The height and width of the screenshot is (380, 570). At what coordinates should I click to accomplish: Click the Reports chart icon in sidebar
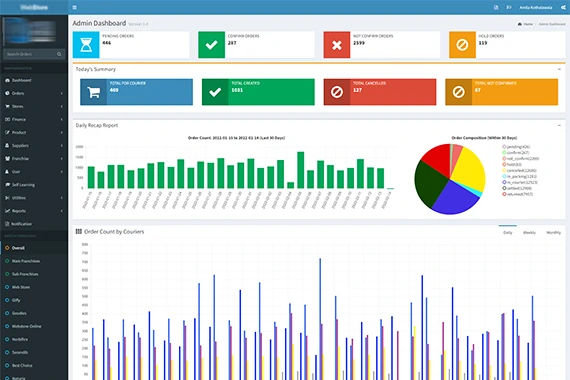click(x=7, y=211)
